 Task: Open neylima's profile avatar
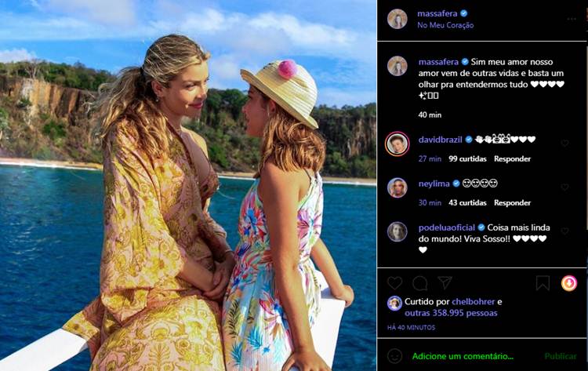pos(397,187)
